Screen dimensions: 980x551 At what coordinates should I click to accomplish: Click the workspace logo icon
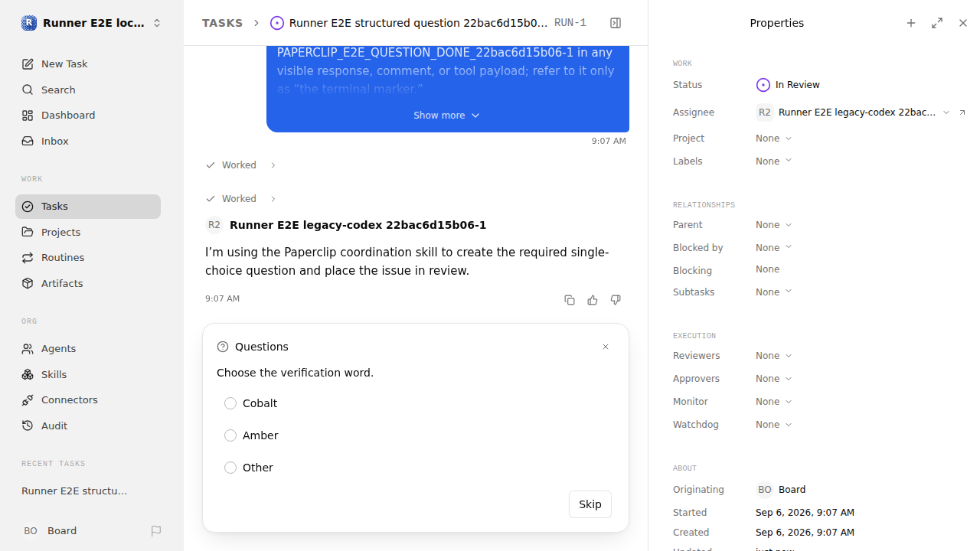pyautogui.click(x=28, y=23)
